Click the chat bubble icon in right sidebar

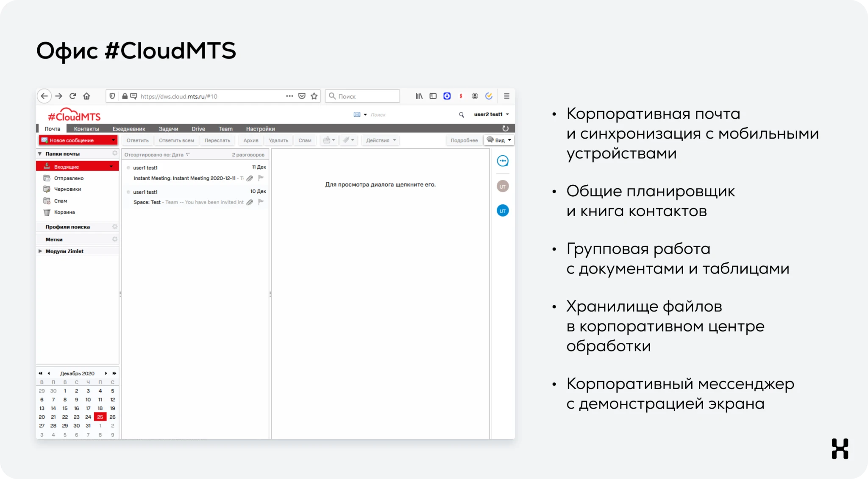[x=503, y=161]
